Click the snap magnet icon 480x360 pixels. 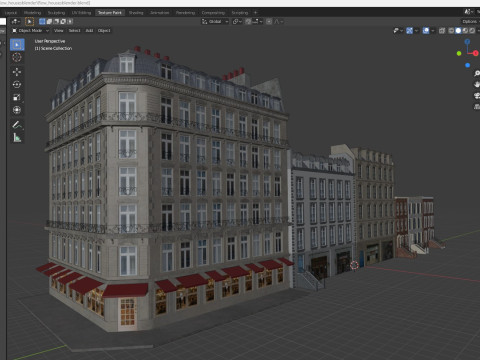[248, 22]
